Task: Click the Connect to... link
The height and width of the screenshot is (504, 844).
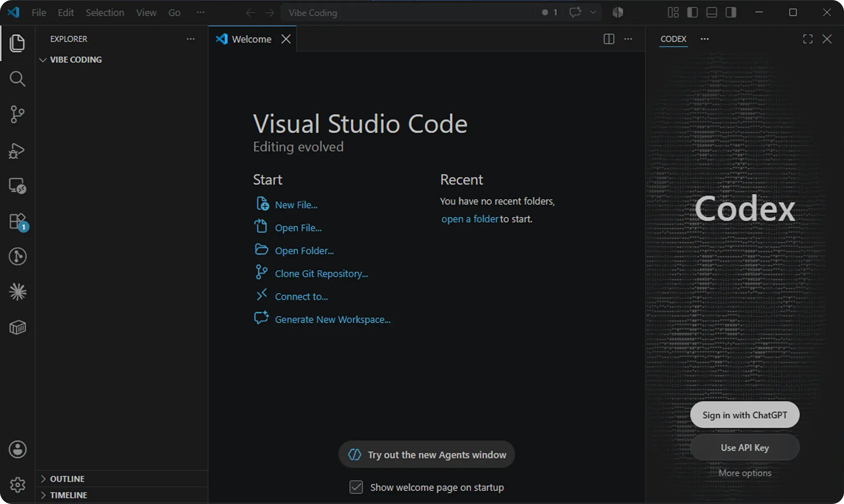Action: [301, 297]
